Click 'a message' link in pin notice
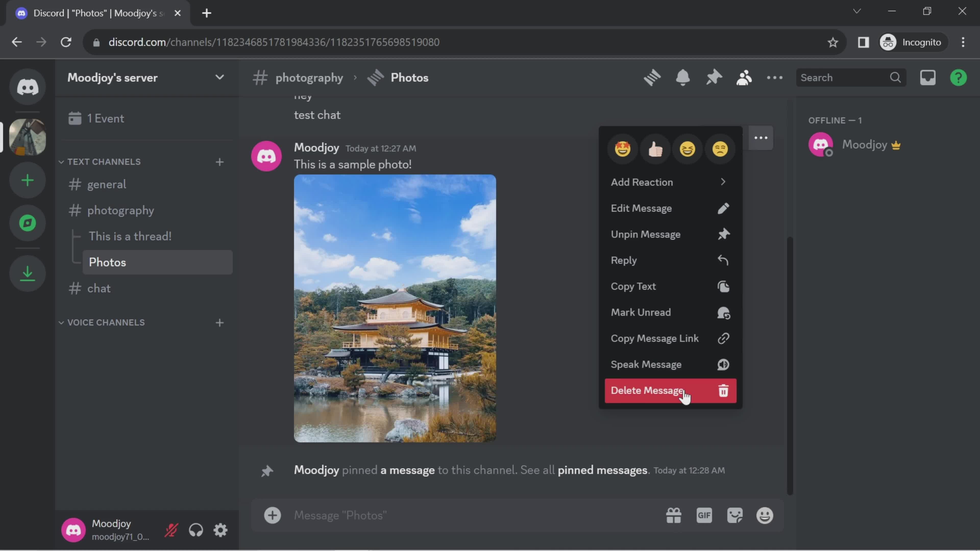The height and width of the screenshot is (551, 980). pyautogui.click(x=407, y=470)
